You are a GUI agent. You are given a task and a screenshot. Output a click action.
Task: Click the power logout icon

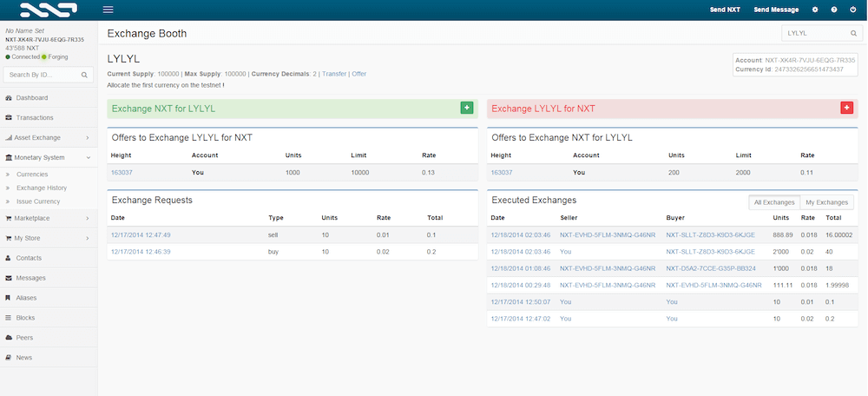click(x=853, y=10)
